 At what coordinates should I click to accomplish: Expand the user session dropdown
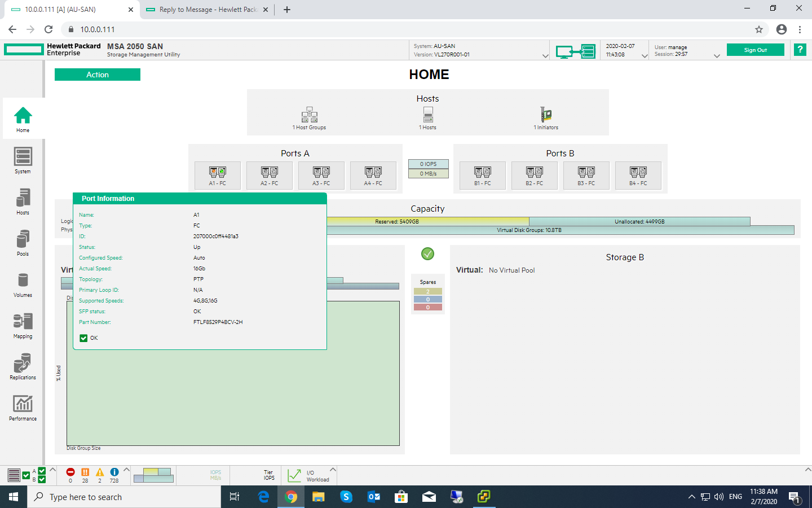click(x=717, y=55)
